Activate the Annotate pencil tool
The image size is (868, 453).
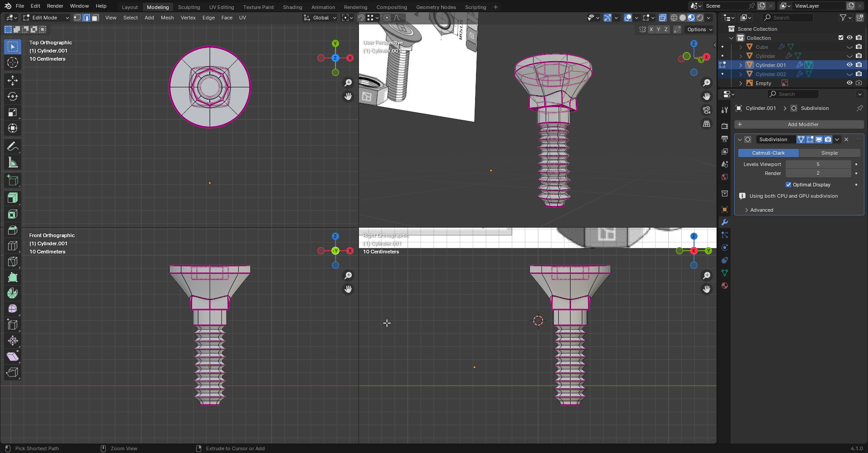pyautogui.click(x=13, y=146)
